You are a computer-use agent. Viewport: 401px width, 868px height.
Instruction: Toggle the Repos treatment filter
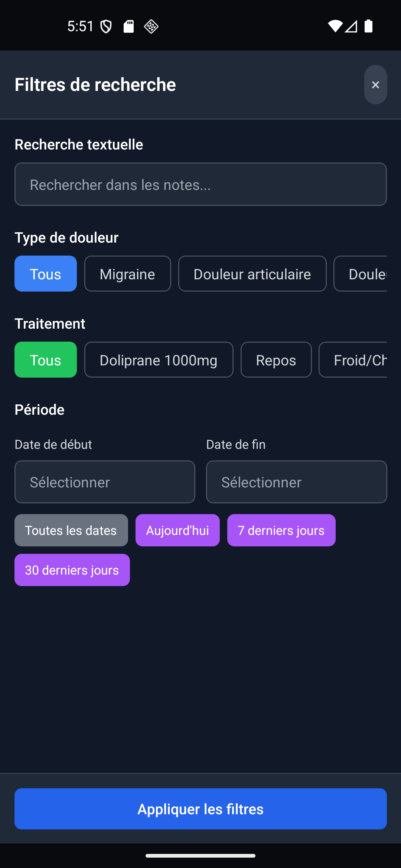coord(276,359)
